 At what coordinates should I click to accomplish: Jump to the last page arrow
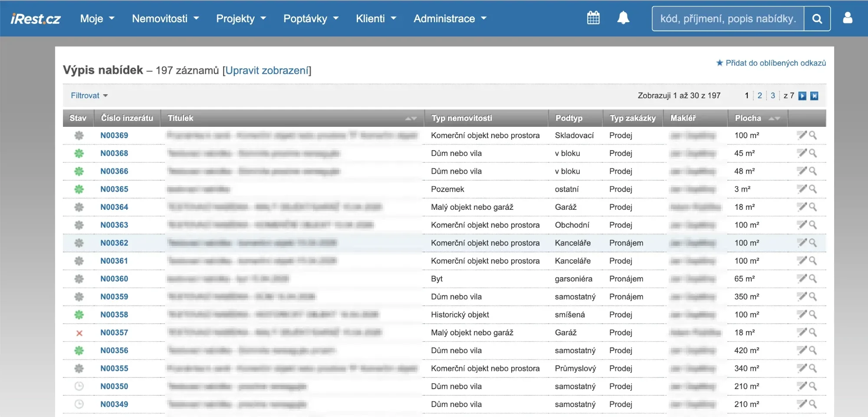click(x=815, y=96)
